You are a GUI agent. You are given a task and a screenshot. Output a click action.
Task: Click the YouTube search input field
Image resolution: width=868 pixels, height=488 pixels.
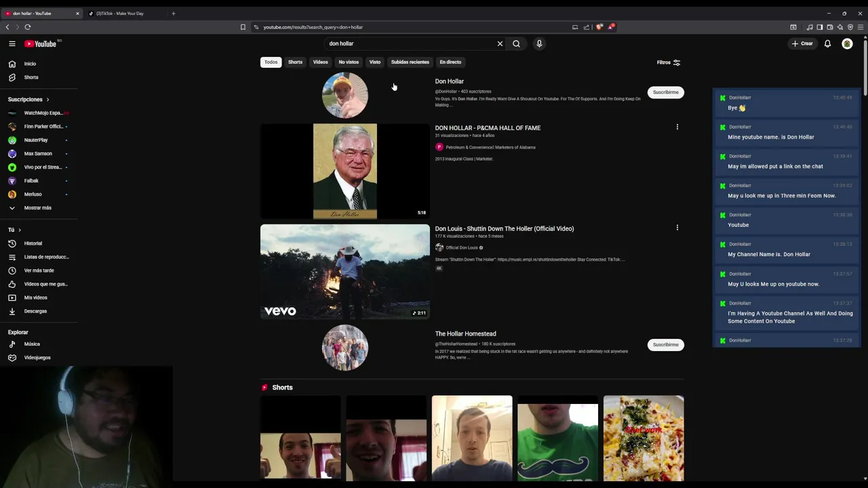pos(410,43)
